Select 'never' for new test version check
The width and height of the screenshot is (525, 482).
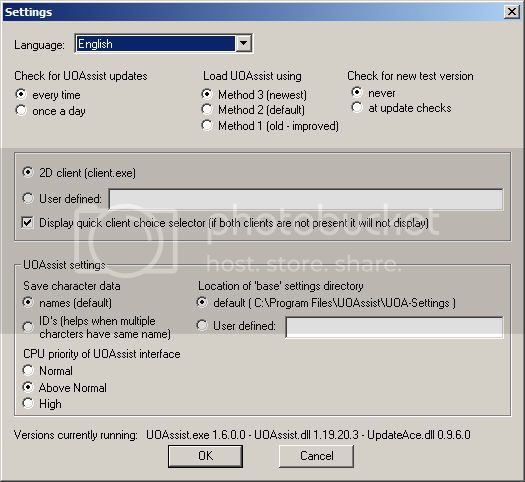click(x=357, y=92)
